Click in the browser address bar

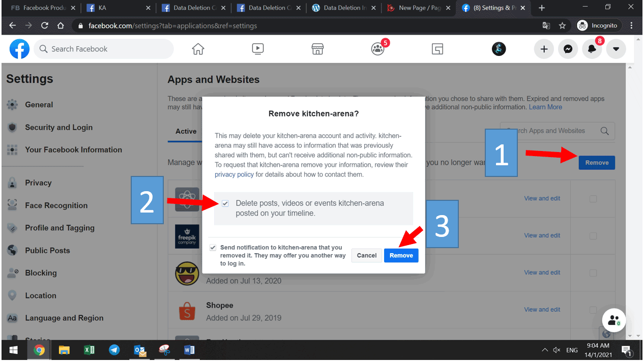click(305, 25)
